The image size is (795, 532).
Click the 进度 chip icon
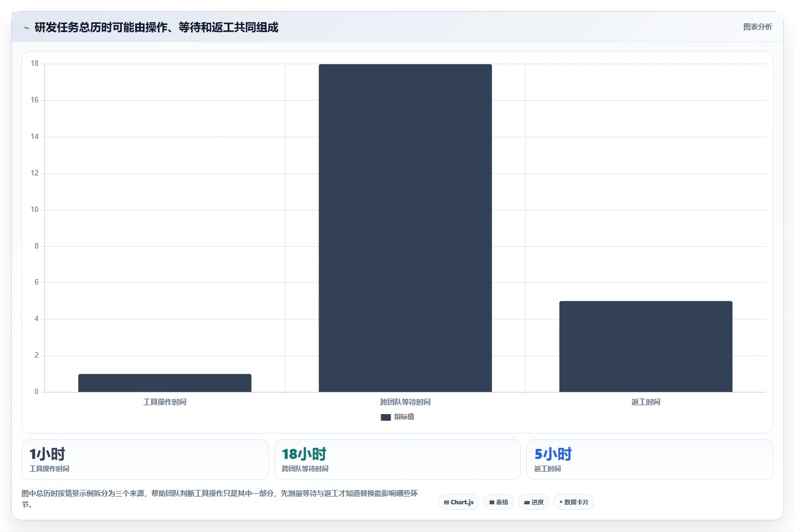pyautogui.click(x=527, y=503)
